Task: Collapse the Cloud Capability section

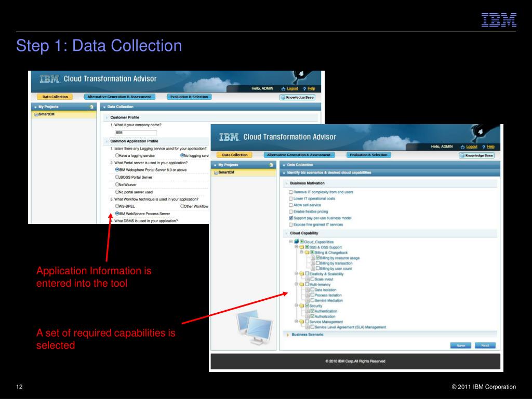Action: (287, 233)
